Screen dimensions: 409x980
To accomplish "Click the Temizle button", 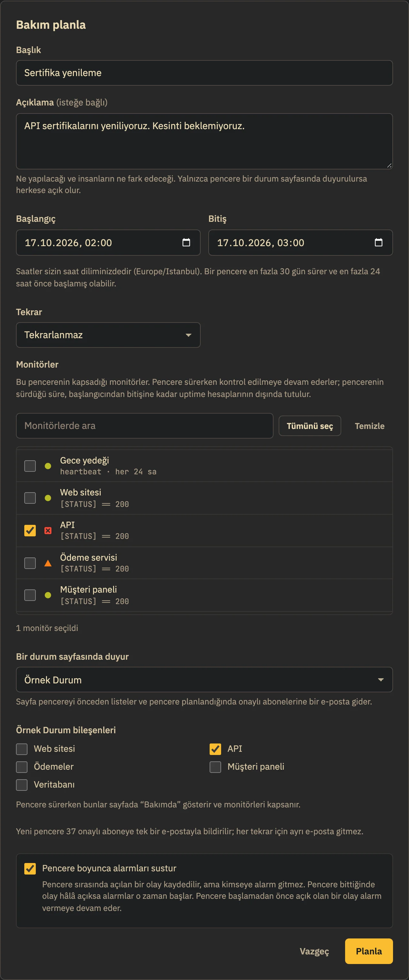I will click(369, 426).
